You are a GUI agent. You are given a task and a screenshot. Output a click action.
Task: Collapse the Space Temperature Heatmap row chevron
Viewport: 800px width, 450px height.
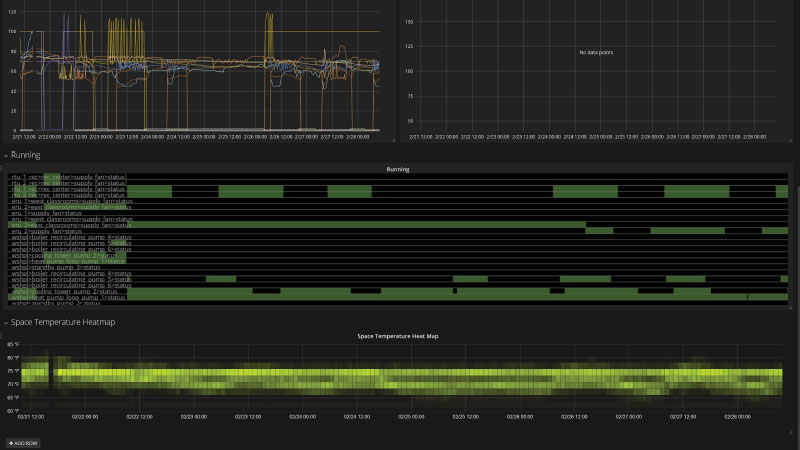pos(6,323)
